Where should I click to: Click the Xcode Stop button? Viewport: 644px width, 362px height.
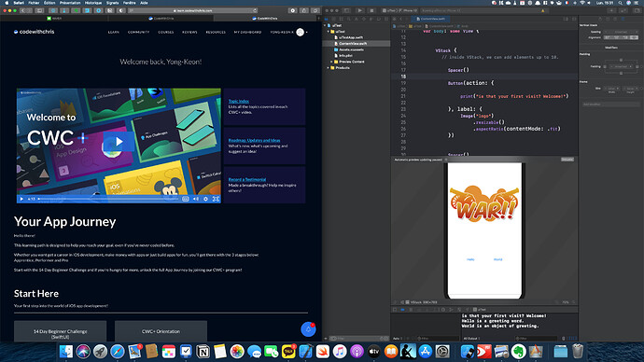[x=371, y=10]
